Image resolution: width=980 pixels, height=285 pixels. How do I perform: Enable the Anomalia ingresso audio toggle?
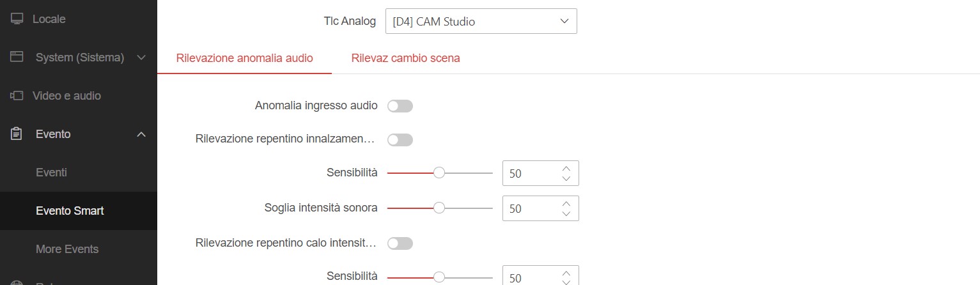click(400, 105)
